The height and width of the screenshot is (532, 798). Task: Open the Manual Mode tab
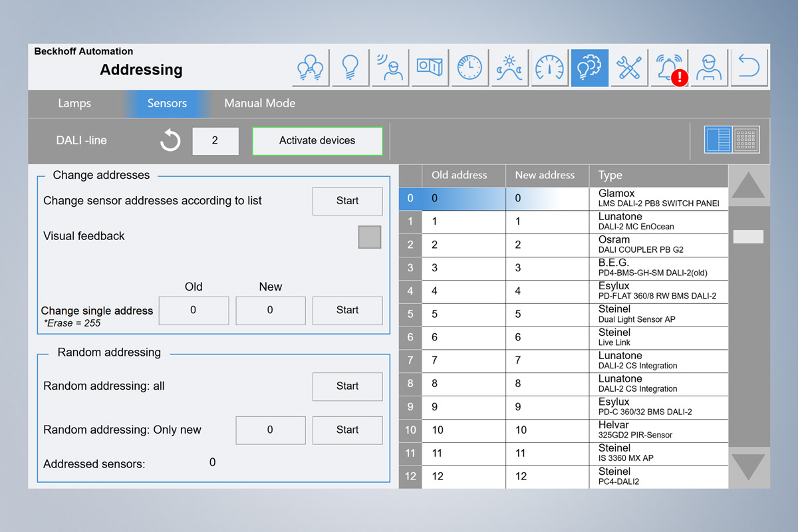tap(259, 103)
